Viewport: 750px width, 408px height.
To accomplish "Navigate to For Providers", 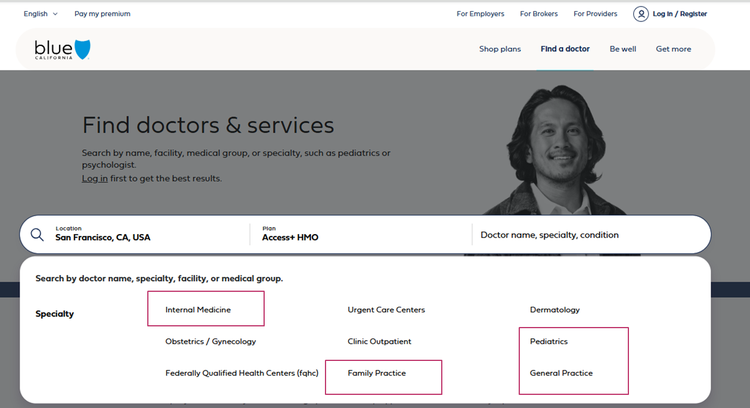I will click(x=596, y=14).
